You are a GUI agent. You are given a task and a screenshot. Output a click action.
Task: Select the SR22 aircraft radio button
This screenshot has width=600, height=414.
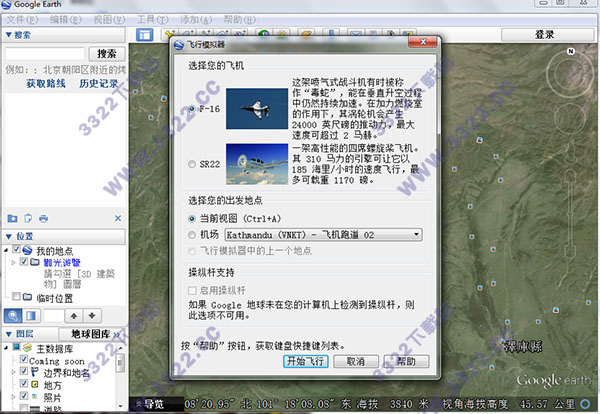(192, 164)
